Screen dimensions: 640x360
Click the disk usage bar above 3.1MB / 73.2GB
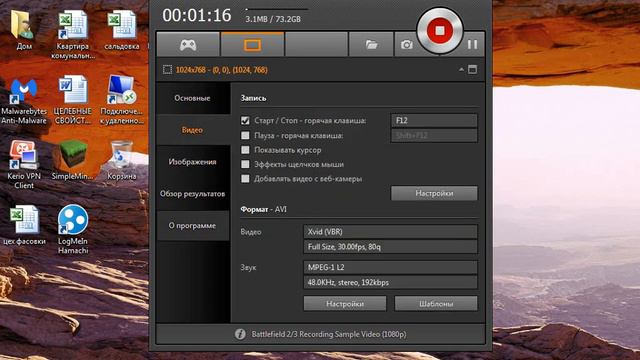(x=276, y=9)
